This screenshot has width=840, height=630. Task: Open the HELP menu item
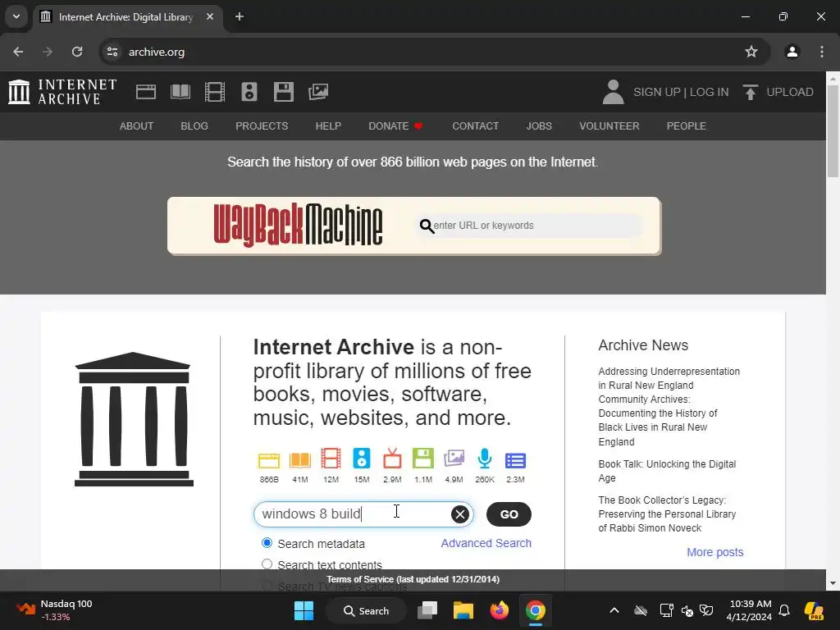tap(328, 126)
